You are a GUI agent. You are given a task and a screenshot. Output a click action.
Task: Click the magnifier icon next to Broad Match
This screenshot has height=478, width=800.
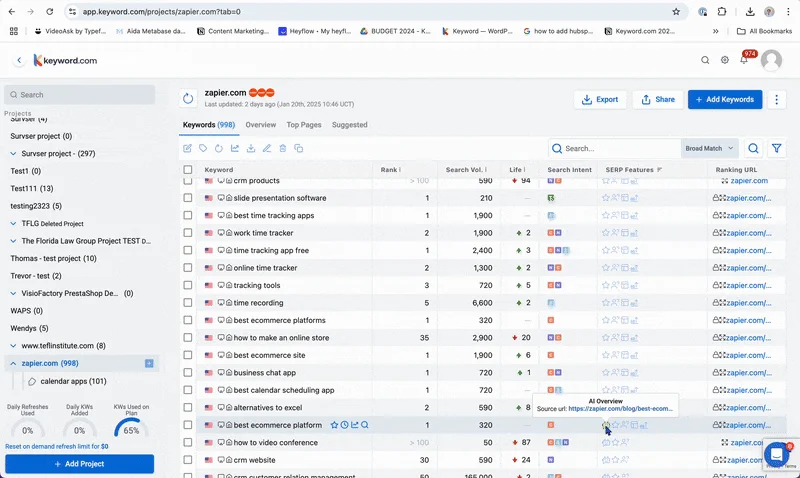(753, 148)
